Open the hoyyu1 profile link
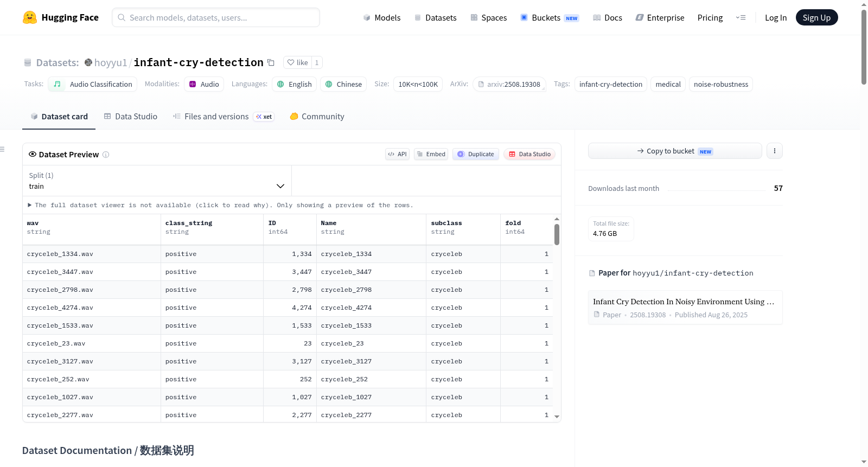The height and width of the screenshot is (467, 868). 111,62
